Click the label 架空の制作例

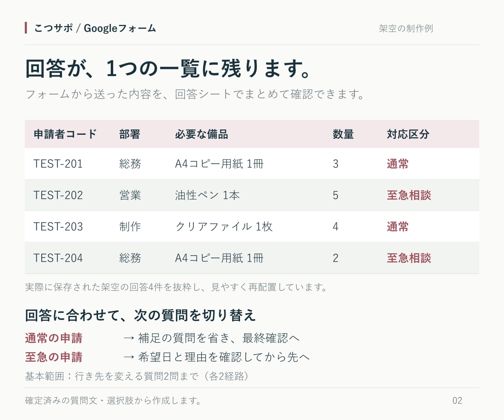click(x=406, y=29)
